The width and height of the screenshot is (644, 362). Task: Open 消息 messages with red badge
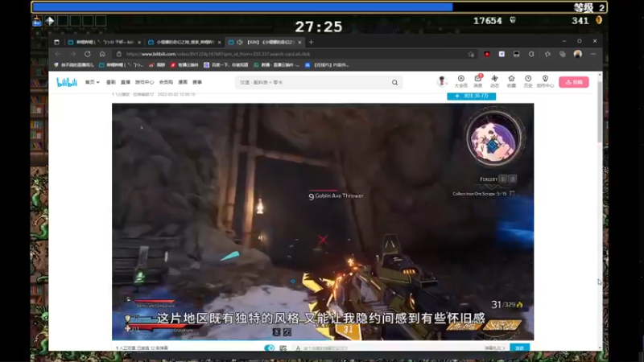click(477, 81)
